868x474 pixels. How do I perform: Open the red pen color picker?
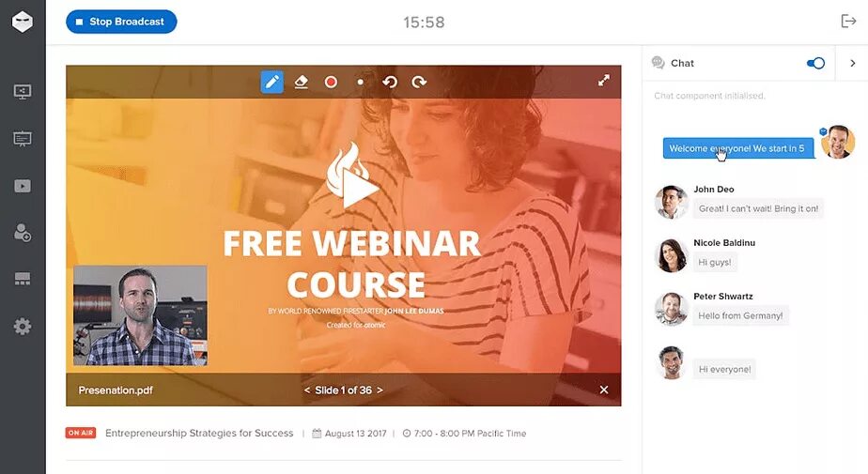pos(331,82)
